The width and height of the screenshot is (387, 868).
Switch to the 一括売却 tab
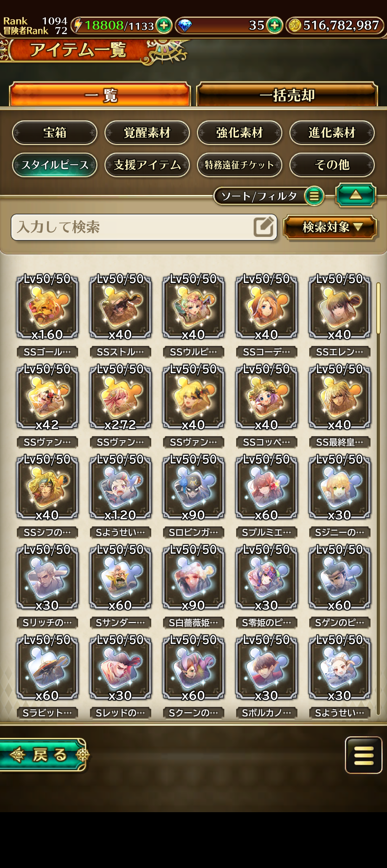pos(287,95)
